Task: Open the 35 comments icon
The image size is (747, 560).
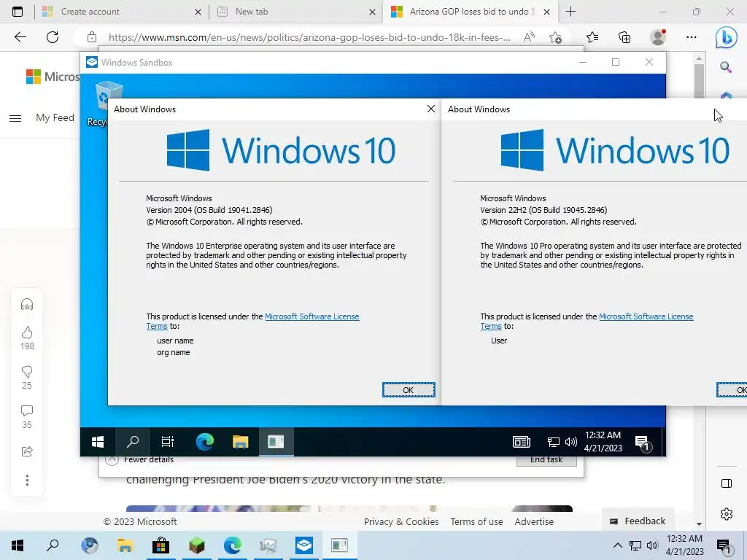Action: coord(27,411)
